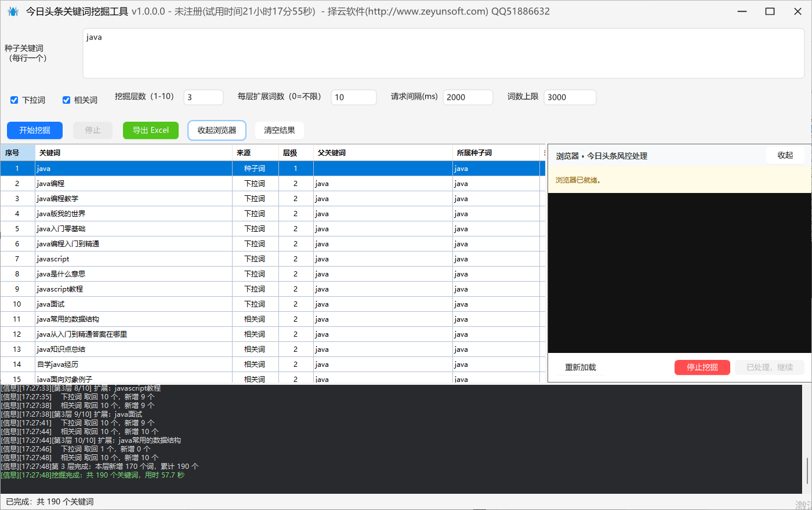
Task: Click the 导出 Excel button
Action: [151, 130]
